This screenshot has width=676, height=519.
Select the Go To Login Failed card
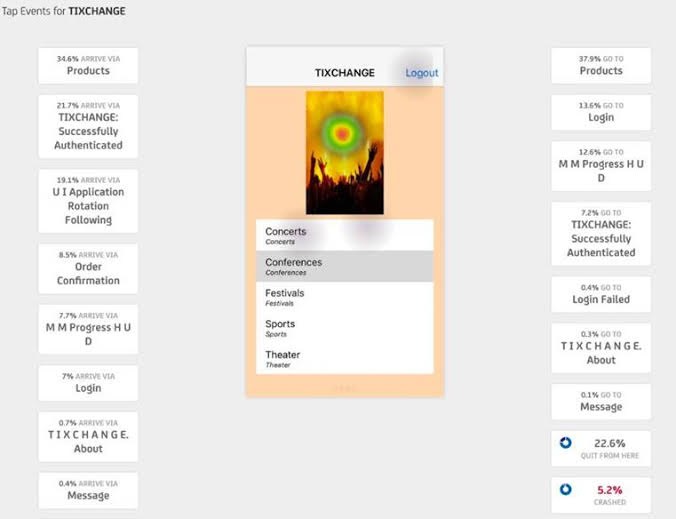[601, 294]
